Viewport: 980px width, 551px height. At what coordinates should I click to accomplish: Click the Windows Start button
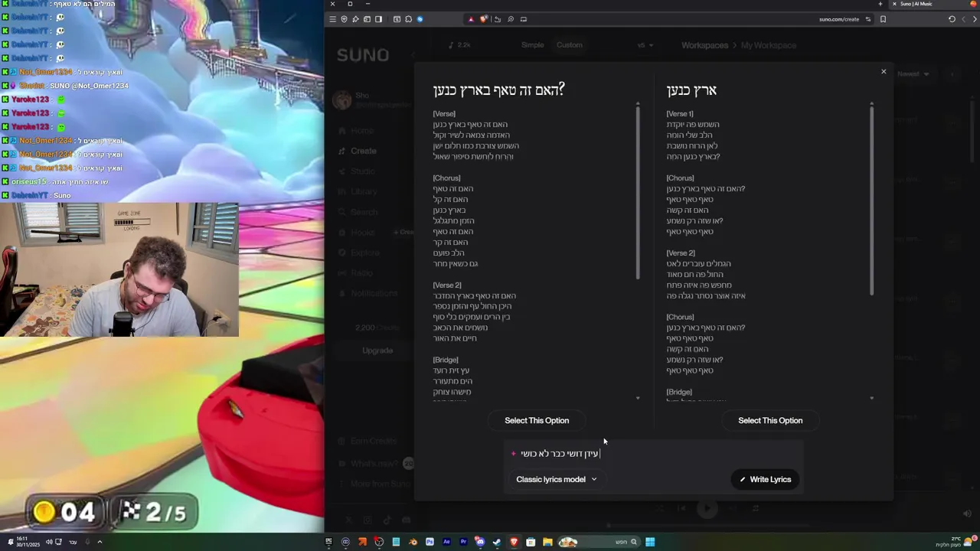(x=650, y=542)
